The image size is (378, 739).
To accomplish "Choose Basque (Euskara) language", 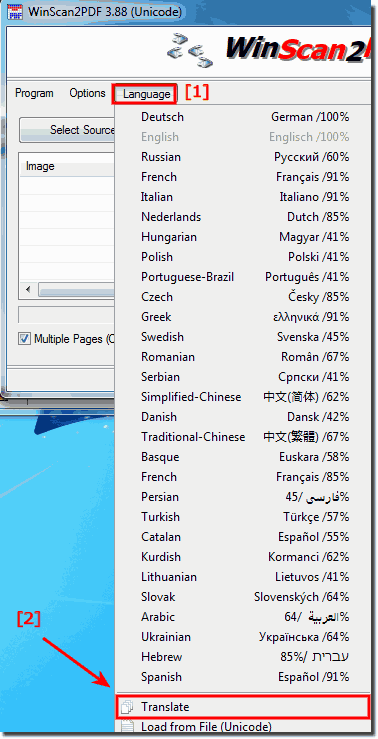I will (242, 457).
